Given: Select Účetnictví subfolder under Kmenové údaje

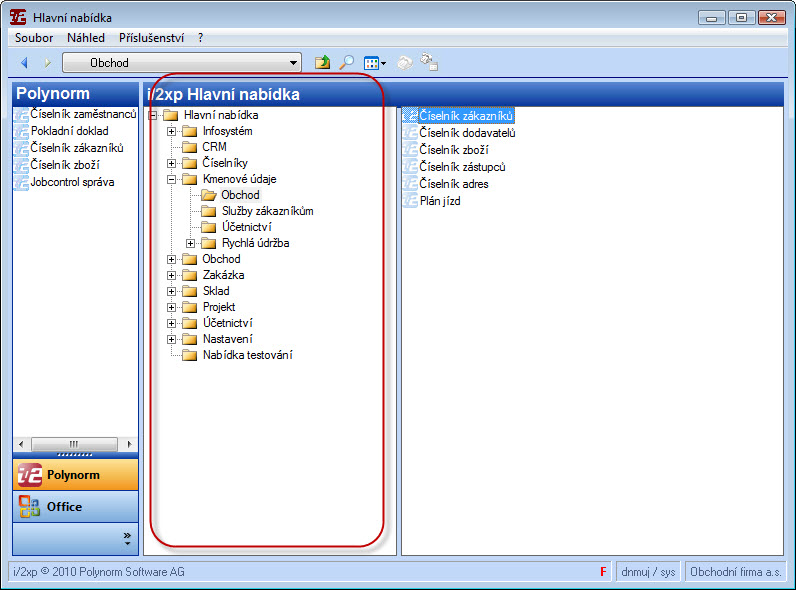Looking at the screenshot, I should coord(246,227).
